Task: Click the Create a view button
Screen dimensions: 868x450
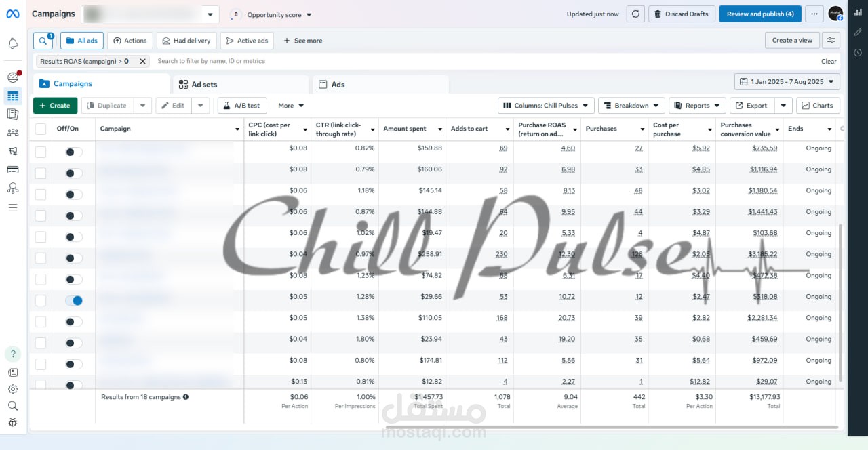Action: pyautogui.click(x=792, y=41)
